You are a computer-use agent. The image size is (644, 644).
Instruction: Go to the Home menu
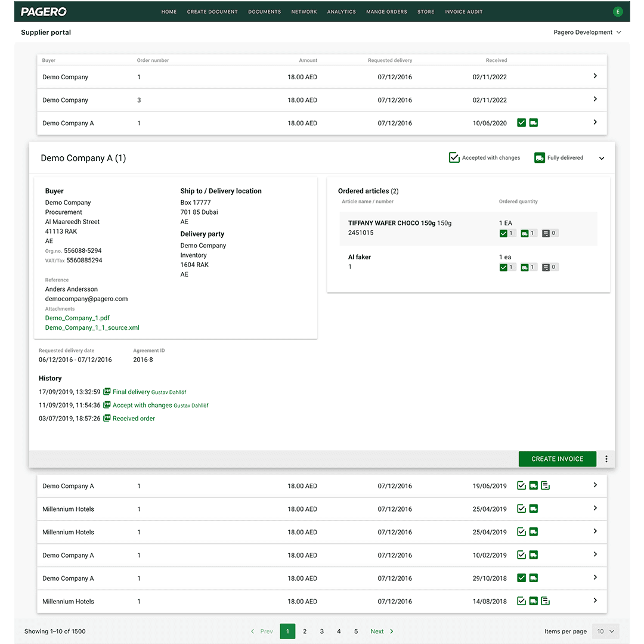point(169,12)
